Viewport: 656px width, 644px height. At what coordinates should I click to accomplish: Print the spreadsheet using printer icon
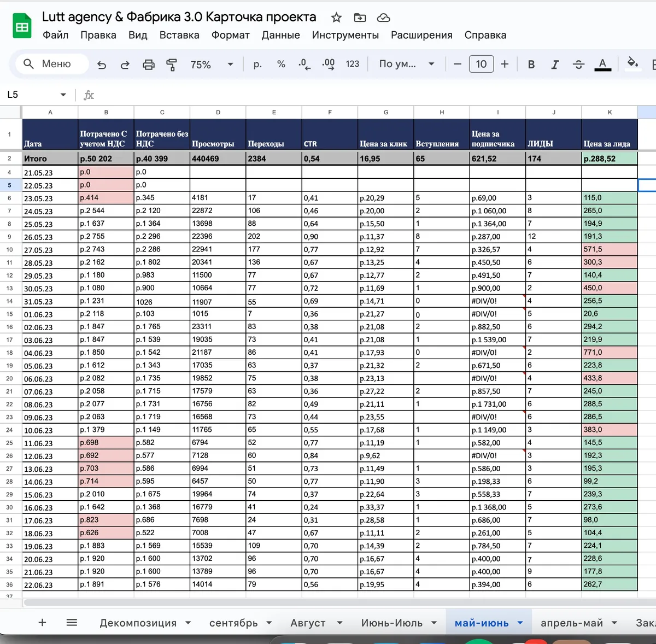(149, 65)
